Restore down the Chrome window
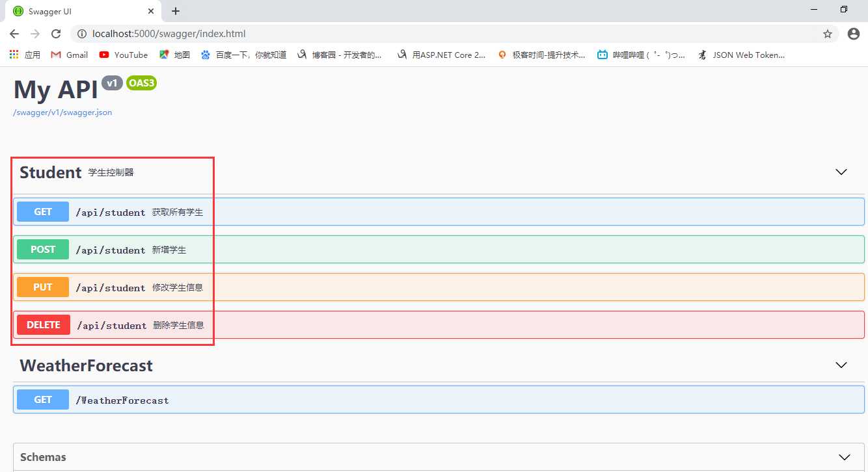Viewport: 868px width, 472px height. (844, 9)
